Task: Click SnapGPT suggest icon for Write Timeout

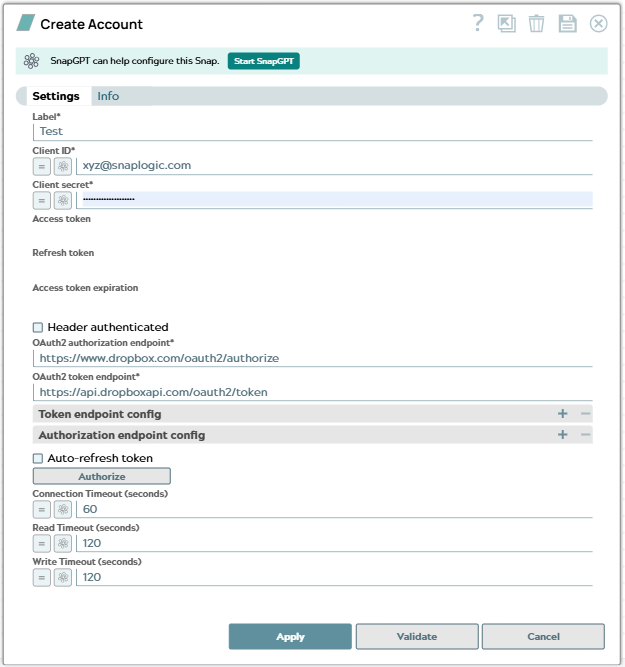Action: coord(63,577)
